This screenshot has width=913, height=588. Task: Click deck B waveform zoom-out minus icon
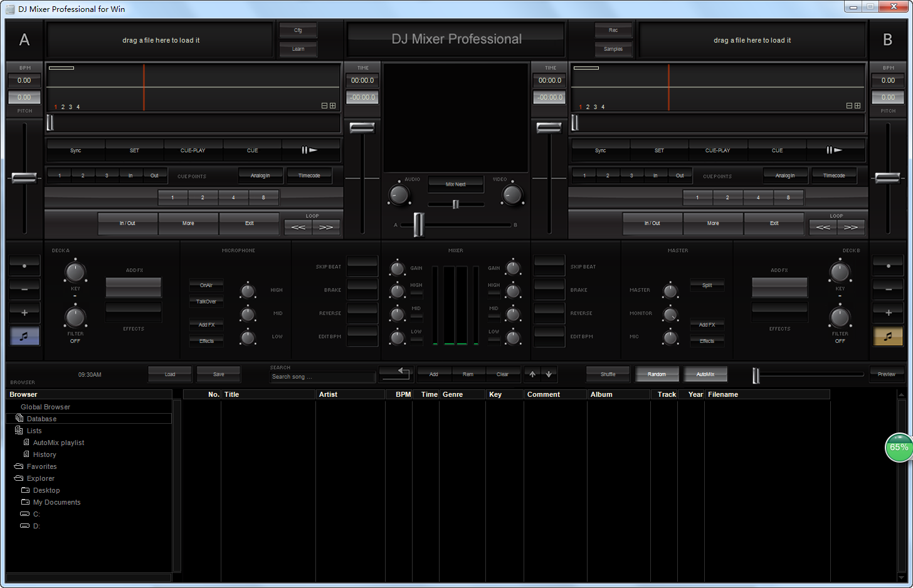click(849, 106)
